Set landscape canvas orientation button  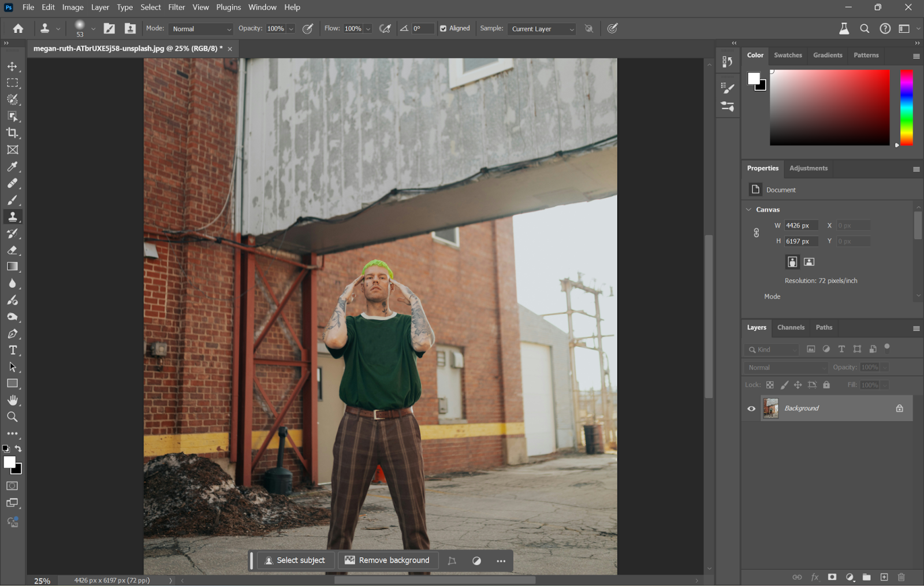click(x=809, y=262)
